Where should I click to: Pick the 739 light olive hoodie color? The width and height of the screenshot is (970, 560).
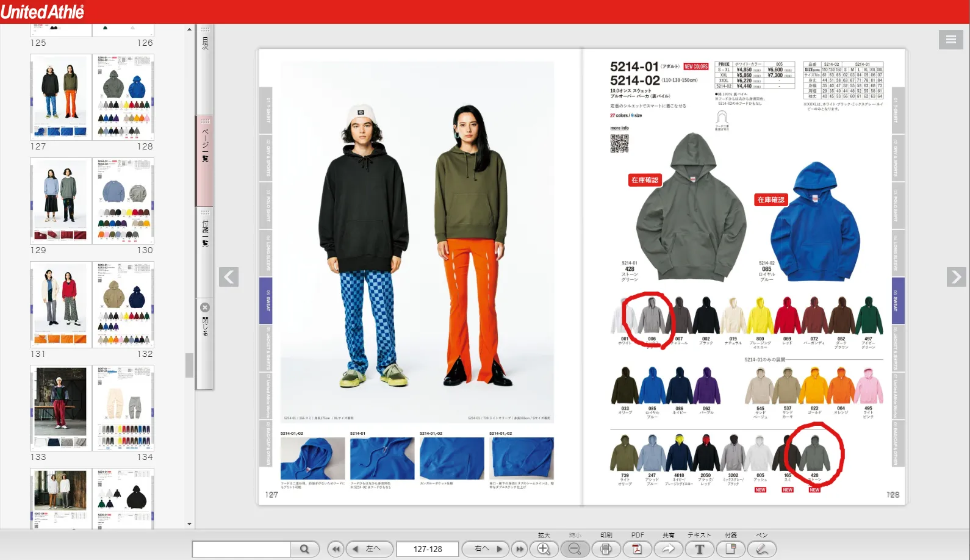coord(625,453)
